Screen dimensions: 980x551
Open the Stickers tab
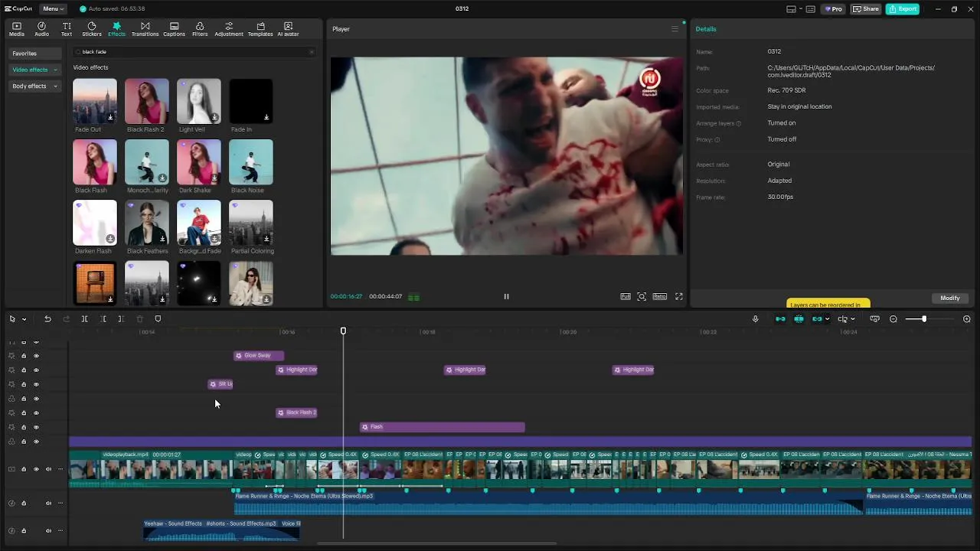tap(92, 29)
